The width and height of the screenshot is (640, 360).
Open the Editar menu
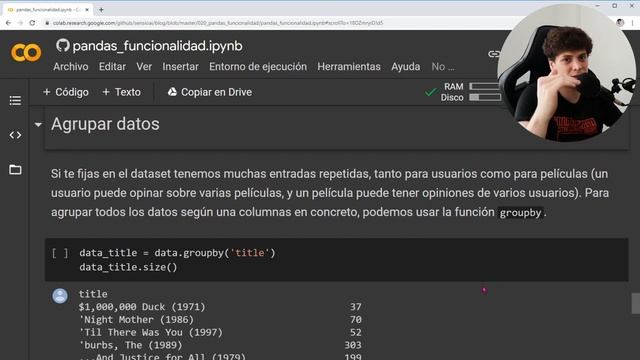[x=112, y=67]
